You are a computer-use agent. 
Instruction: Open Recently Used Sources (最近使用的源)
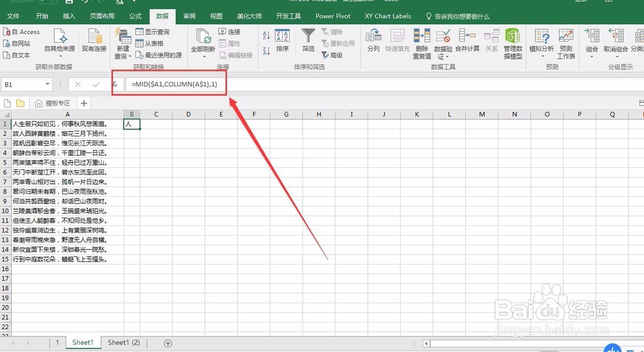[158, 55]
